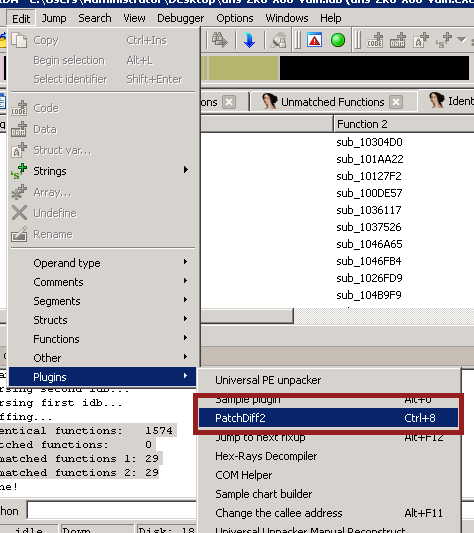Choose COM Helper plugin
Image resolution: width=474 pixels, height=533 pixels.
328,475
